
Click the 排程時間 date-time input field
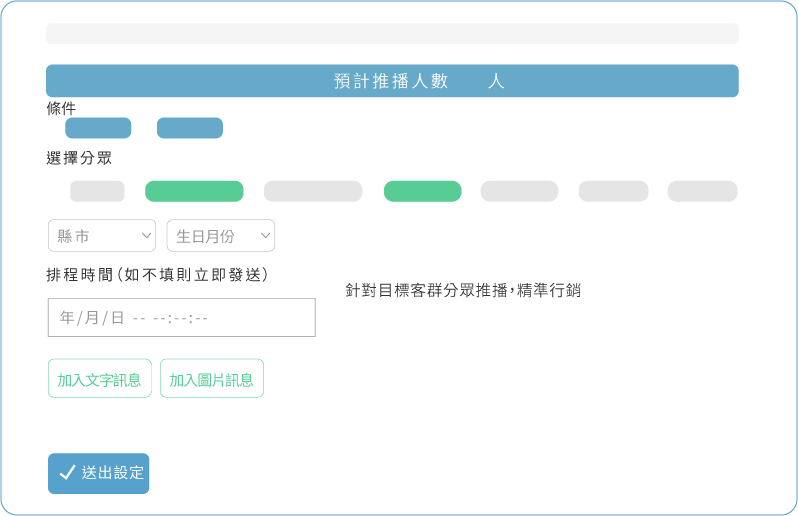pos(181,317)
